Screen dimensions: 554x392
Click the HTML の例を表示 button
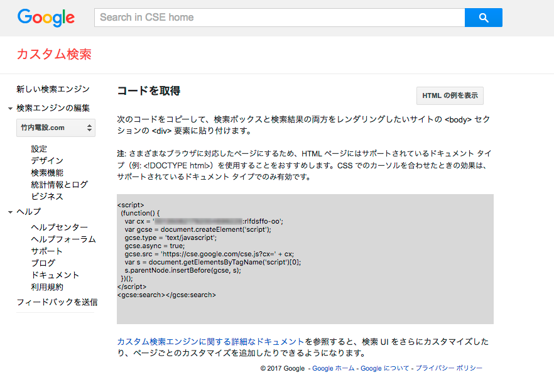(450, 95)
